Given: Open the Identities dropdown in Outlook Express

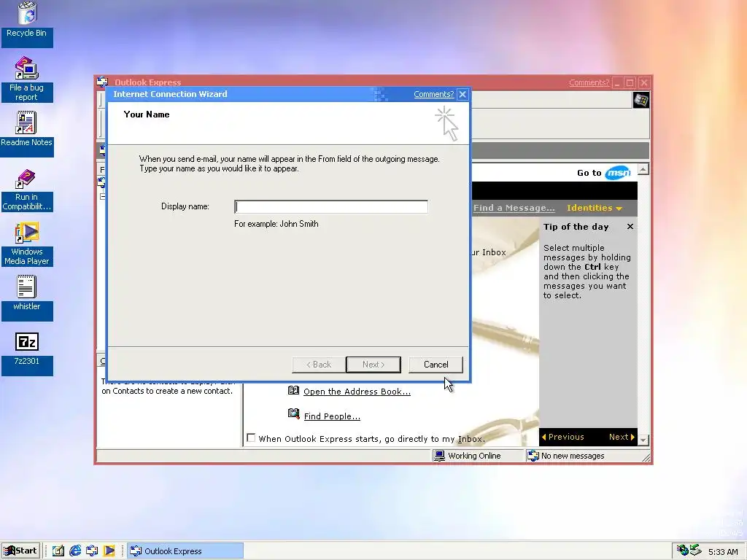Looking at the screenshot, I should coord(594,208).
